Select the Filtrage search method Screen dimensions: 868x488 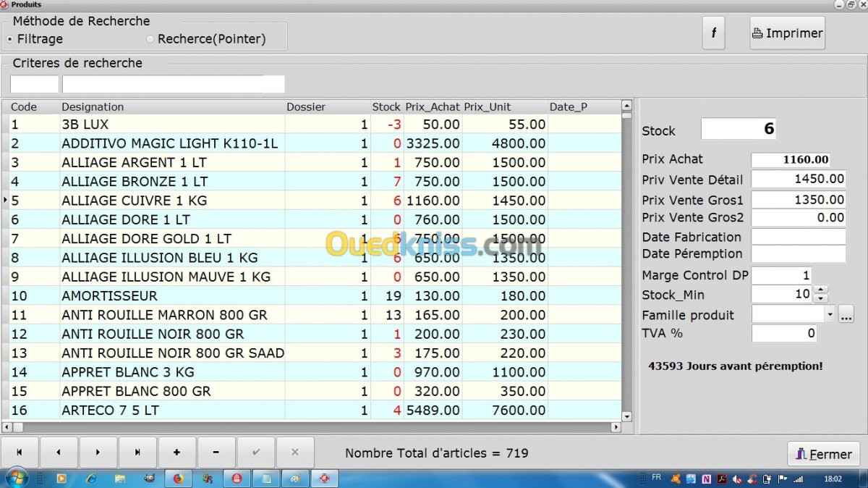pyautogui.click(x=35, y=39)
